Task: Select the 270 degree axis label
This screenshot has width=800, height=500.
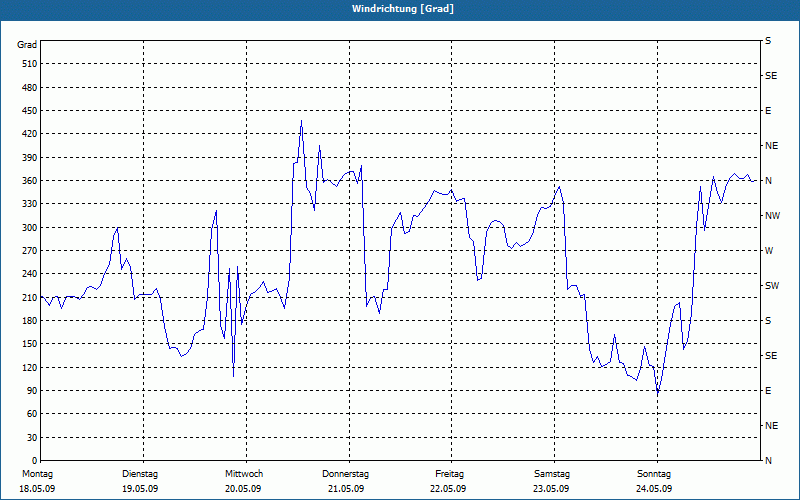Action: pos(30,251)
